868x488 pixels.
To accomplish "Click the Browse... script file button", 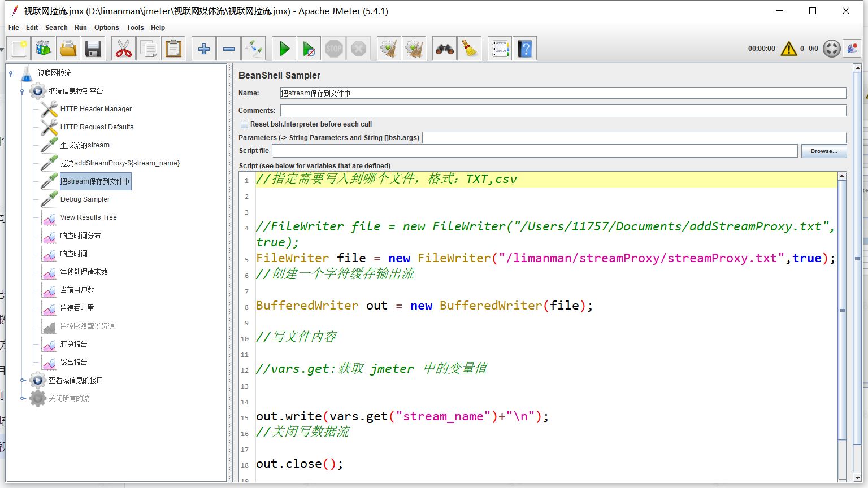I will (x=823, y=151).
